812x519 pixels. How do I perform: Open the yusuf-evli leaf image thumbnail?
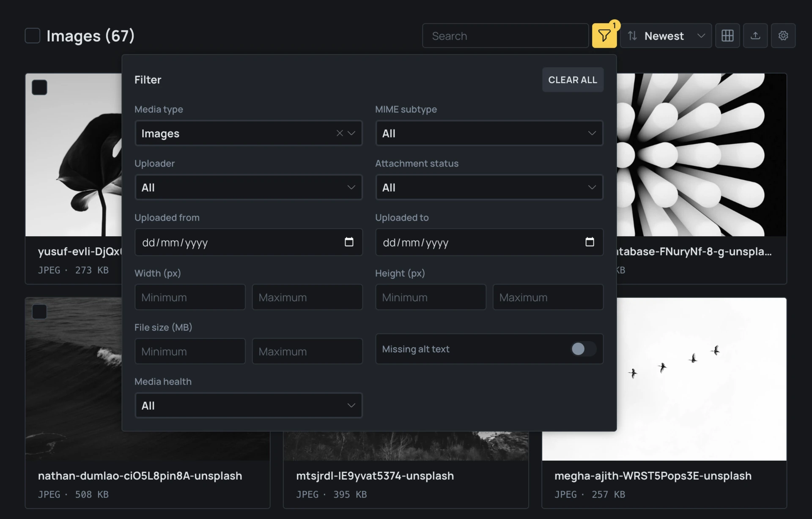[74, 155]
